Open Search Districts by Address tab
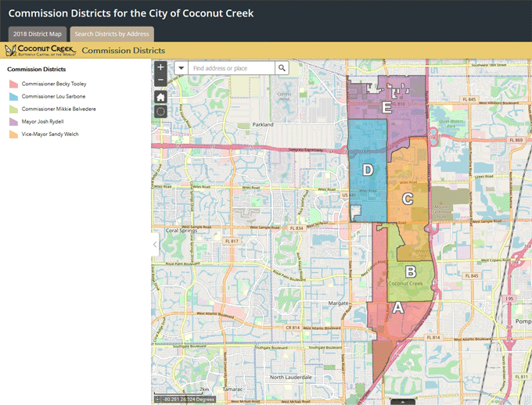This screenshot has height=405, width=532. tap(112, 34)
